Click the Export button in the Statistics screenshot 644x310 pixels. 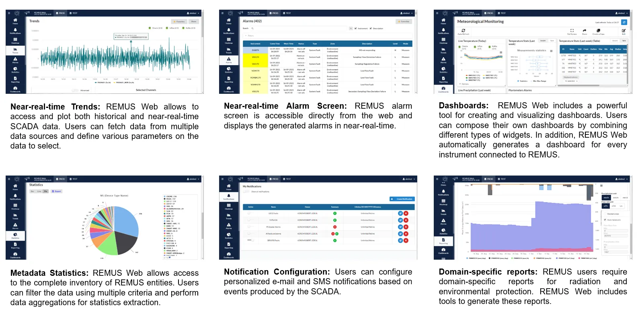(x=56, y=191)
